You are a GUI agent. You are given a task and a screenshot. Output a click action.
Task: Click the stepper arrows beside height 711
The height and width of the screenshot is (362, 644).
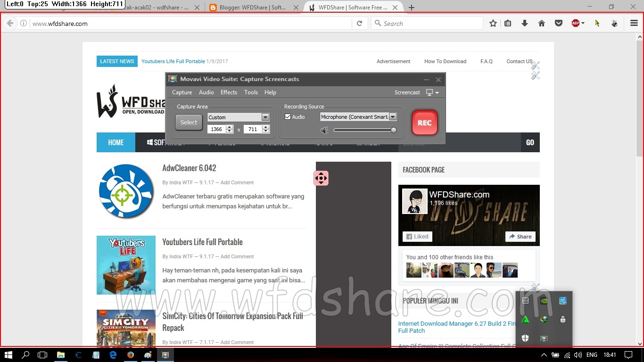(x=266, y=129)
